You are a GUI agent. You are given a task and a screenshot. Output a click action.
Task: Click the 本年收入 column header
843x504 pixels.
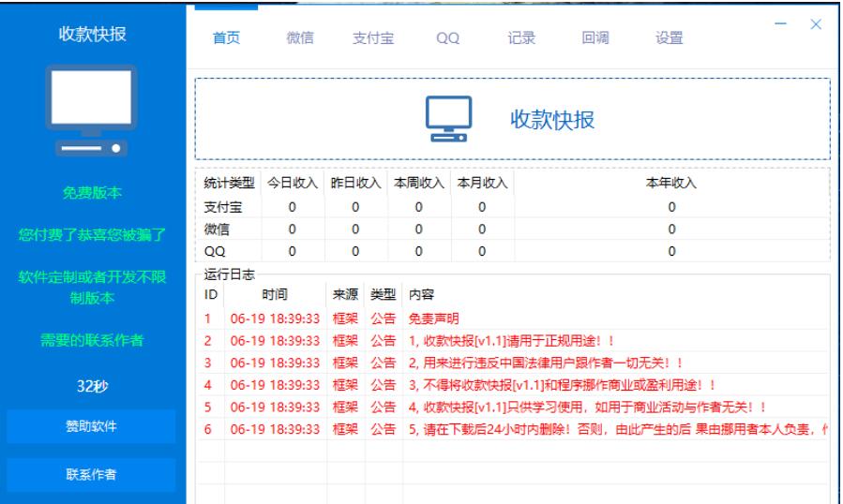pyautogui.click(x=671, y=184)
